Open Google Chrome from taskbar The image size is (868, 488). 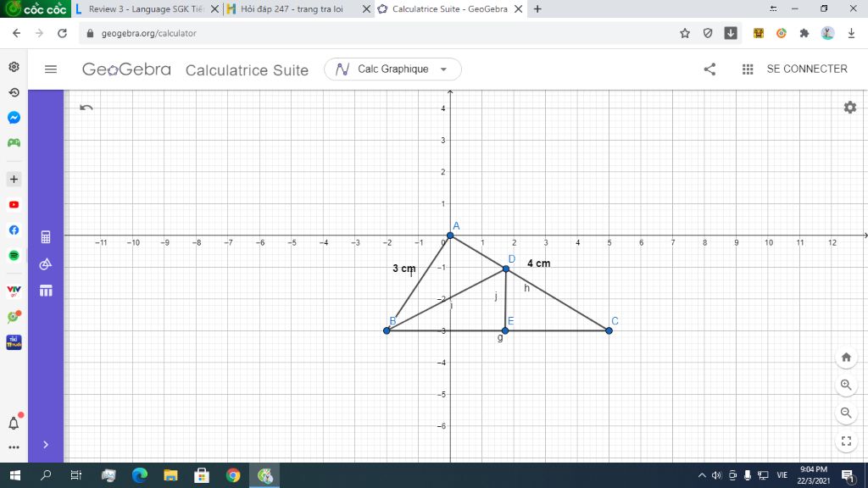[233, 475]
